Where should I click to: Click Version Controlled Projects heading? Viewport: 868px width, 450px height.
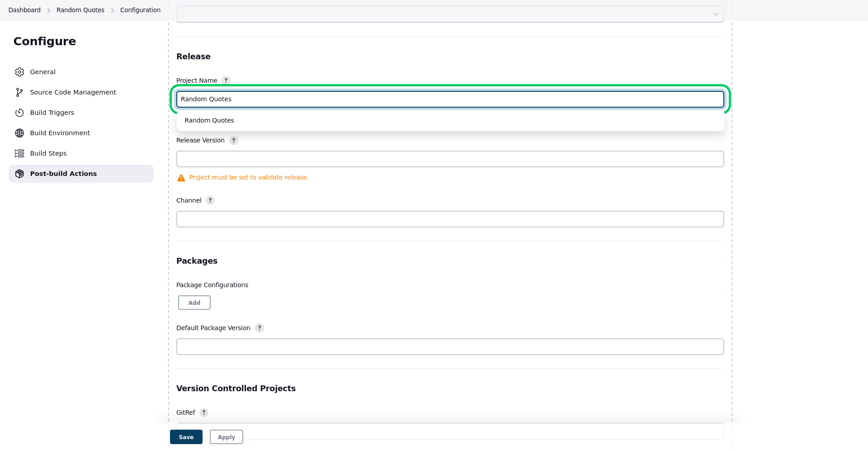click(236, 388)
